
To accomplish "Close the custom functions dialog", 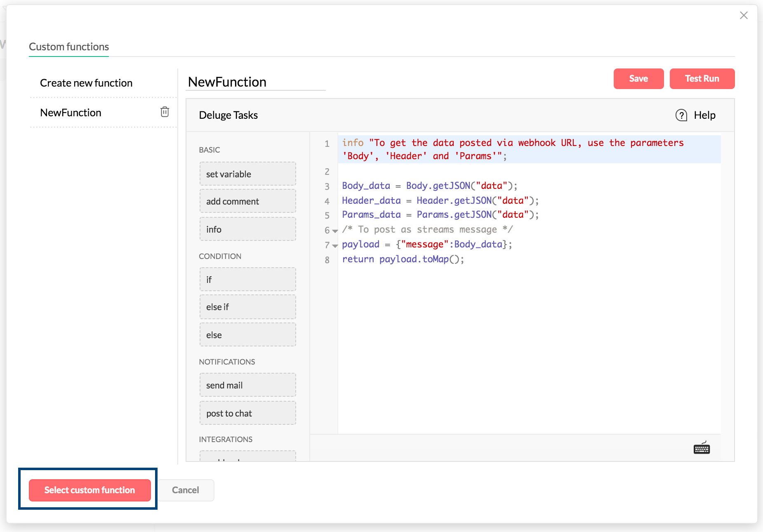I will (x=744, y=15).
